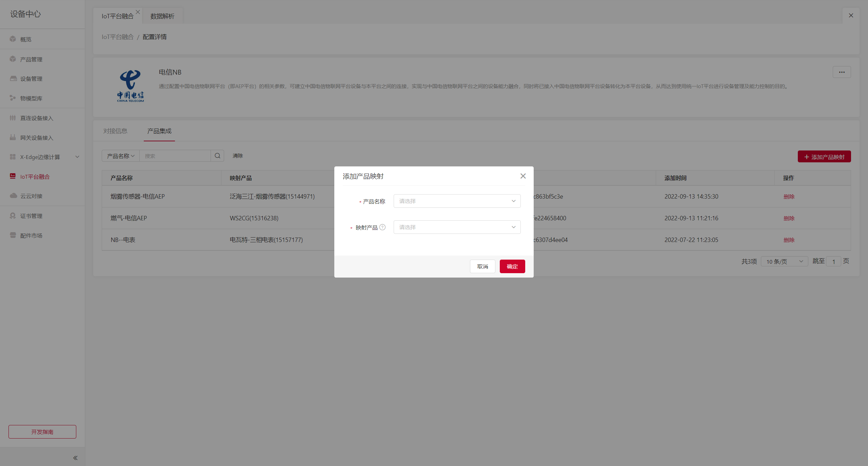Click the 概览 sidebar icon
This screenshot has width=868, height=466.
coord(13,39)
